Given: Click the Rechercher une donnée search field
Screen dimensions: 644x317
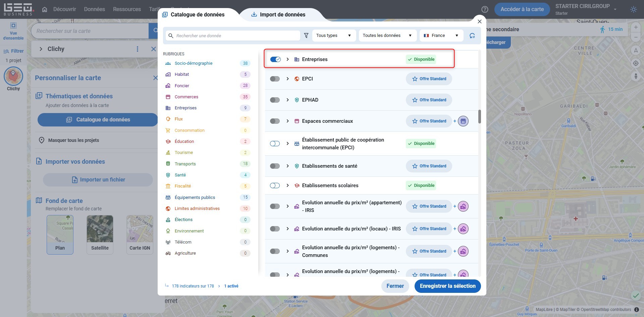Looking at the screenshot, I should [x=236, y=36].
